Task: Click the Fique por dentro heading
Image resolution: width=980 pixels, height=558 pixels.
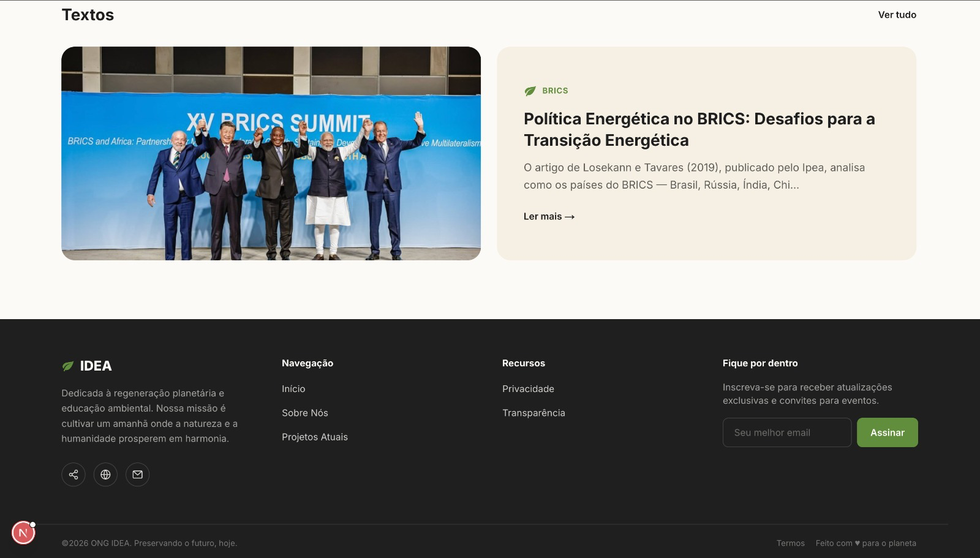Action: pyautogui.click(x=760, y=363)
